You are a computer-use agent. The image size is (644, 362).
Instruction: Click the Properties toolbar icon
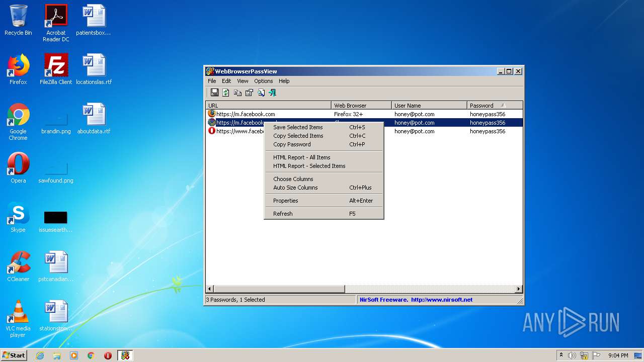(249, 93)
